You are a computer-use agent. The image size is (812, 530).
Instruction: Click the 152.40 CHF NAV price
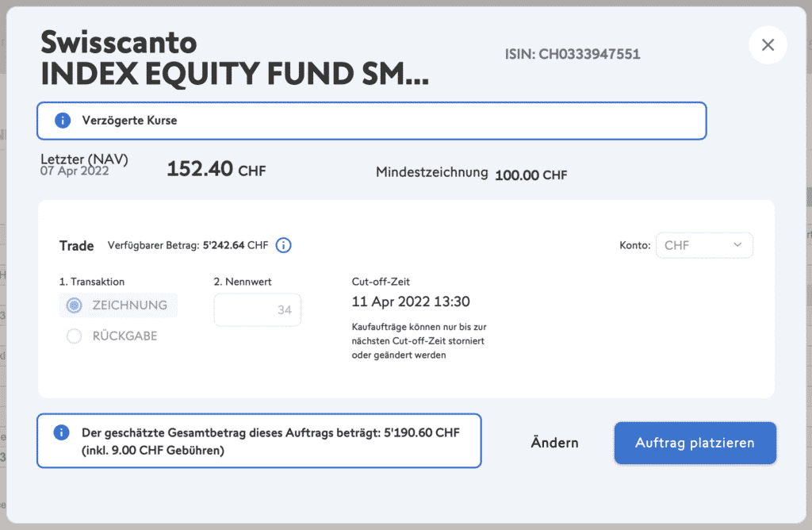point(216,170)
